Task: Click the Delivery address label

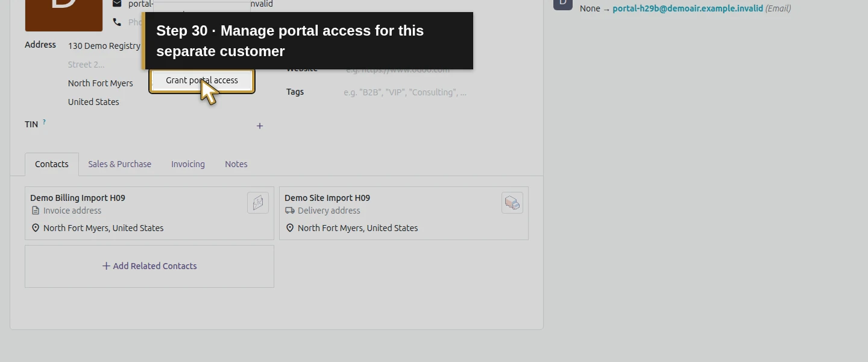Action: 329,211
